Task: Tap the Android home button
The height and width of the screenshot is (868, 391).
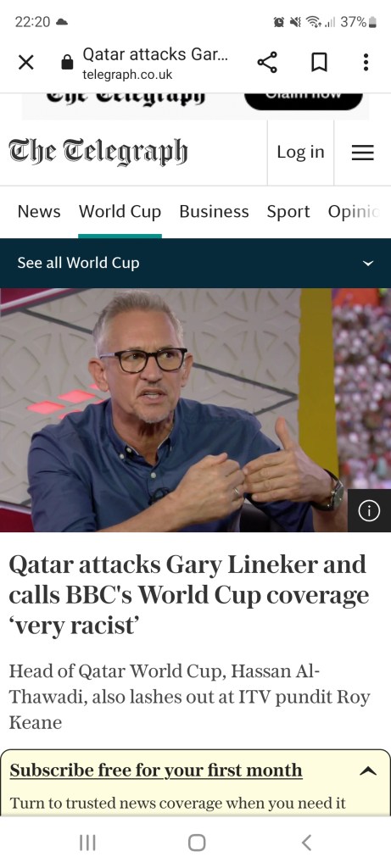Action: tap(197, 843)
